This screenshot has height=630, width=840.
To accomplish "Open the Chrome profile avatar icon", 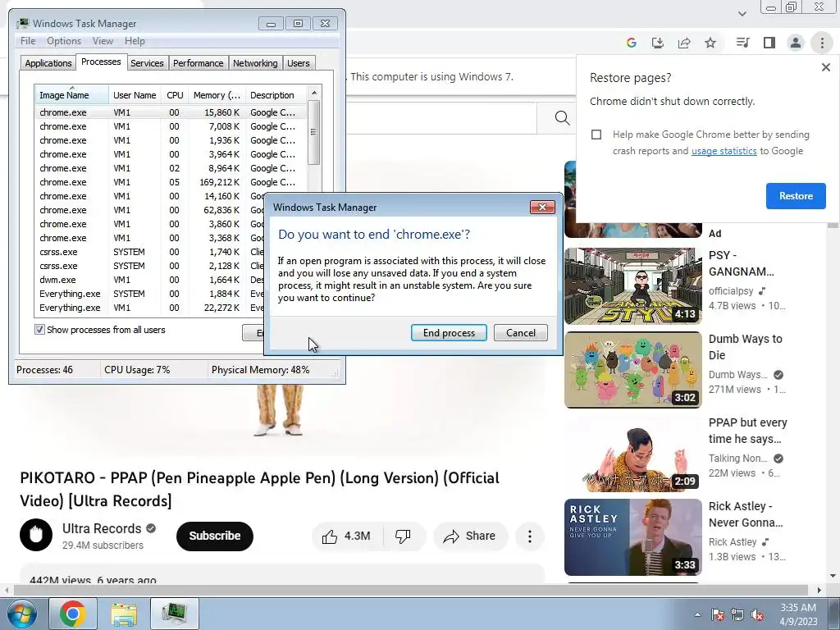I will 796,43.
